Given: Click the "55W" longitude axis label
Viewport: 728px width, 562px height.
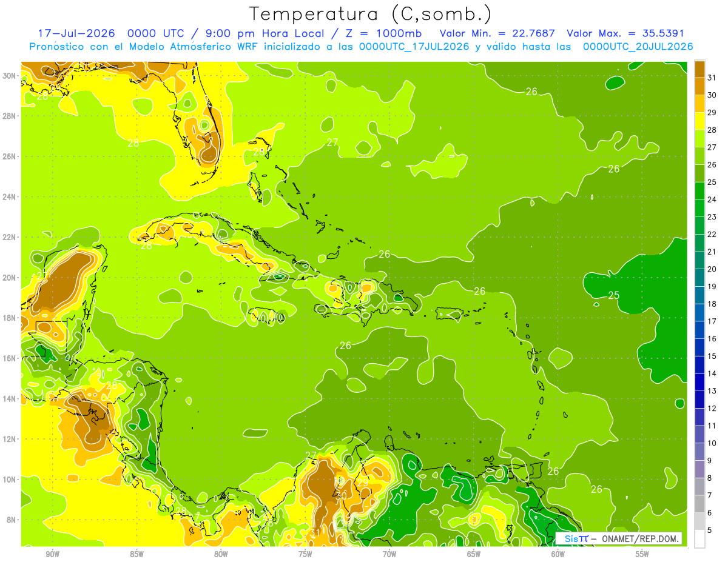Looking at the screenshot, I should (642, 554).
